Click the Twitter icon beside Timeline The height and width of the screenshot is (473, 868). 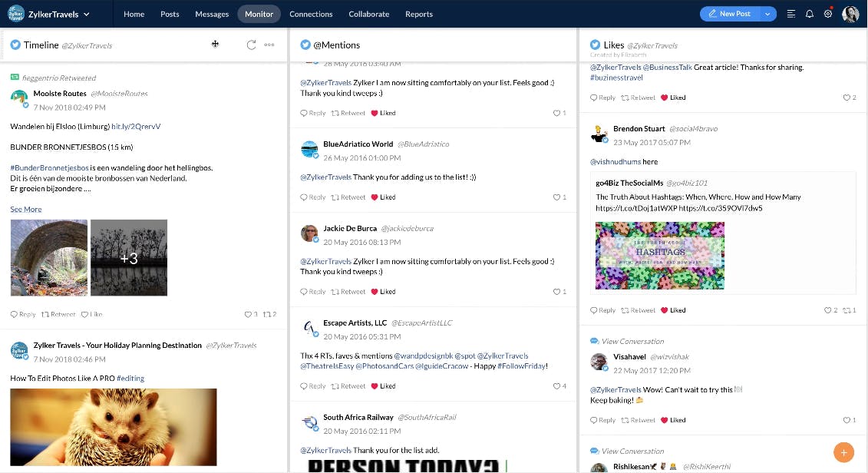15,45
